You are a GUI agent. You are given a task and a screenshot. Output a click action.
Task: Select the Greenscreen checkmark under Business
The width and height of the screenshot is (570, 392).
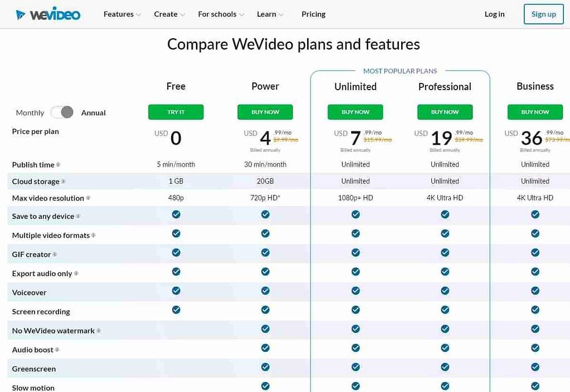tap(535, 367)
